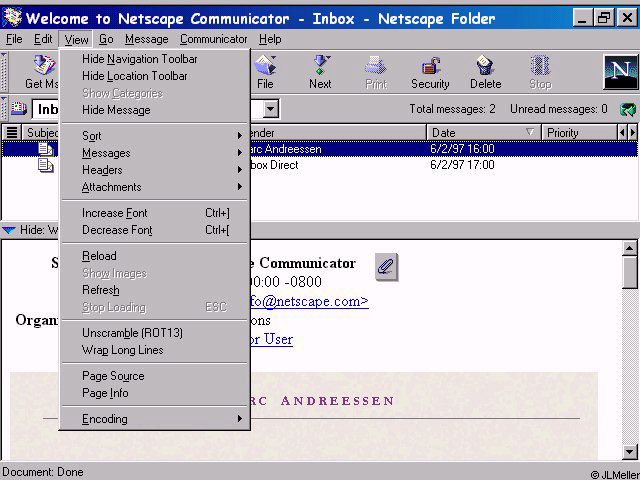Open Page Info menu item
Image resolution: width=640 pixels, height=480 pixels.
click(x=154, y=393)
